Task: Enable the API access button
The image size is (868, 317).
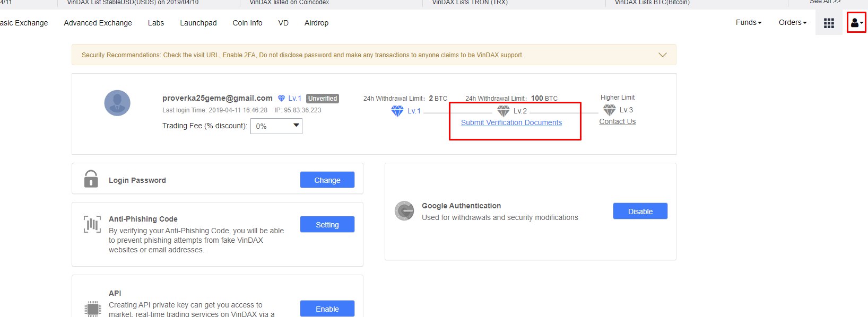Action: click(x=327, y=309)
